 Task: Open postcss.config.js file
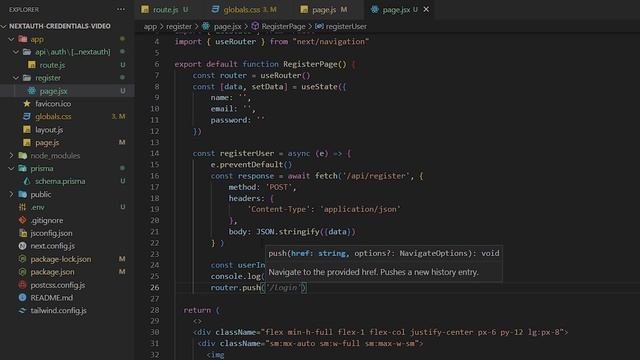[x=58, y=285]
